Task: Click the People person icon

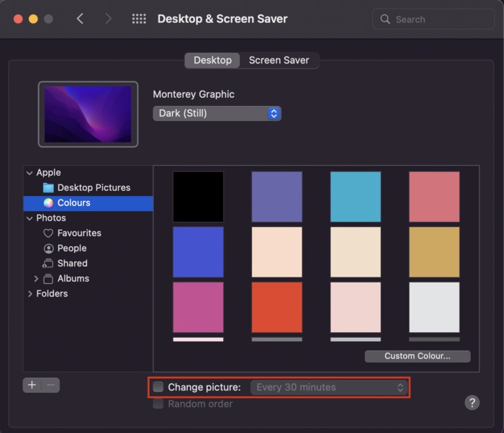Action: [48, 249]
